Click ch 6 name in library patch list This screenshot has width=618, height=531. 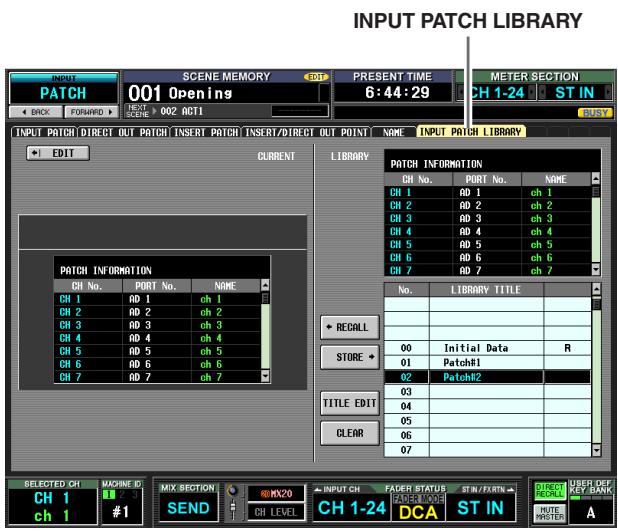(541, 257)
